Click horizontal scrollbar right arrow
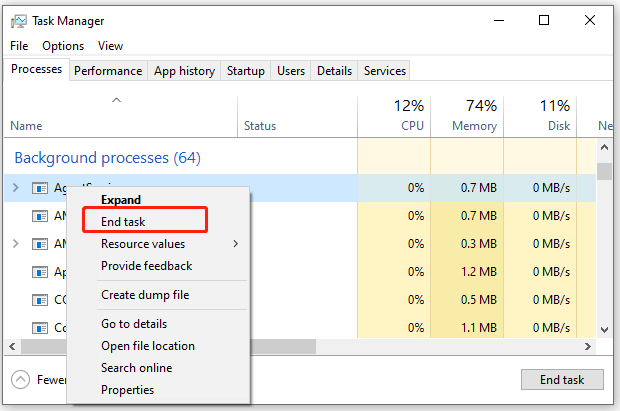The image size is (620, 411). click(588, 347)
